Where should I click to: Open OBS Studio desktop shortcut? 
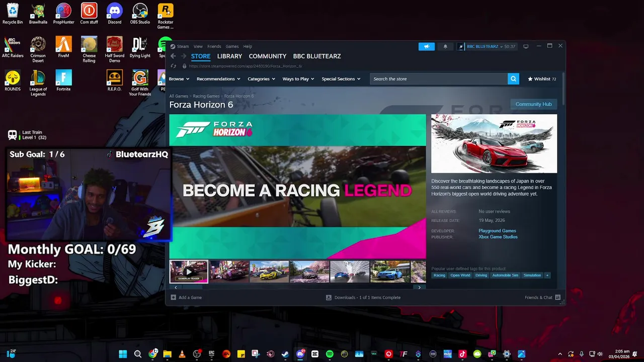[x=140, y=14]
